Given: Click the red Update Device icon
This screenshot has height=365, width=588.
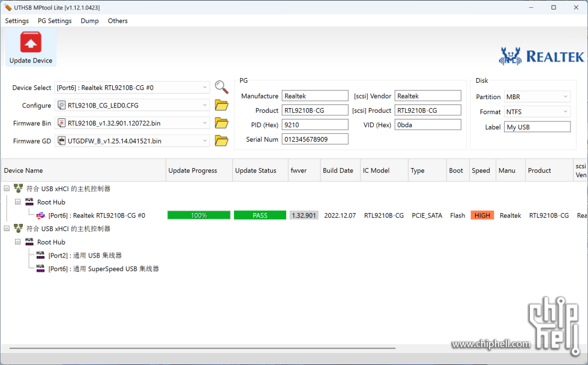Looking at the screenshot, I should tap(31, 42).
